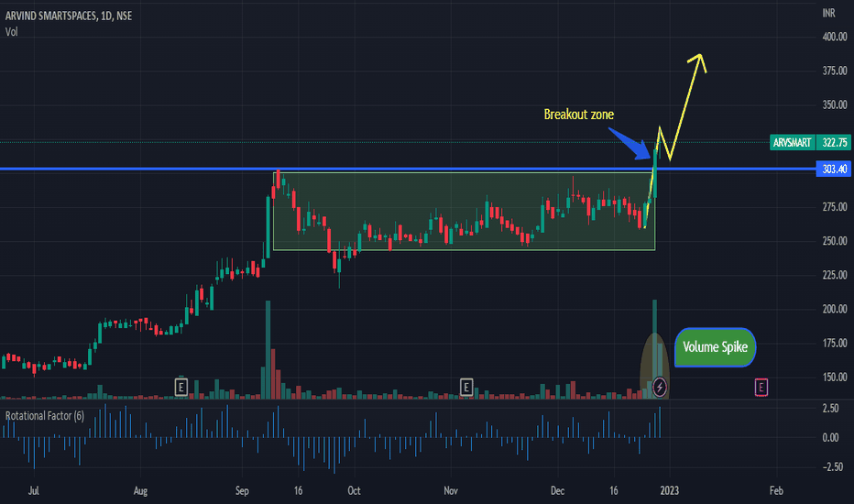Click the 303.40 horizontal line price label
854x504 pixels.
click(x=834, y=169)
